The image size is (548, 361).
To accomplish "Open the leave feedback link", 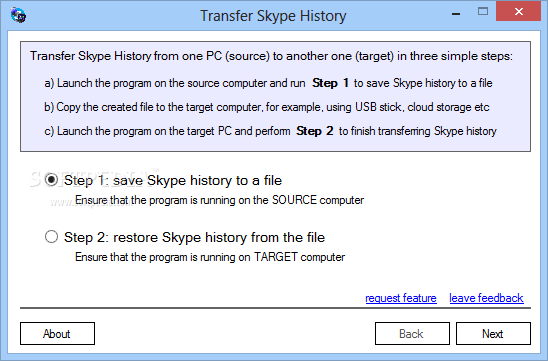I will point(486,298).
